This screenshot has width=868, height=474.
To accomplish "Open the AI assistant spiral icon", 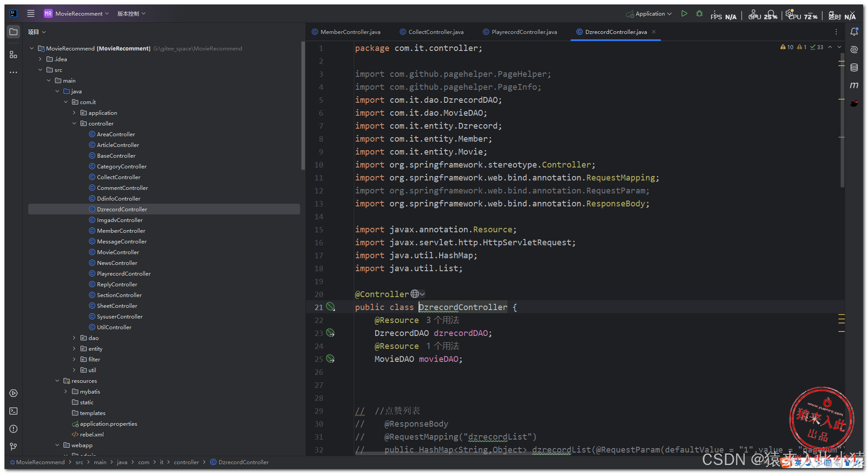I will 854,50.
